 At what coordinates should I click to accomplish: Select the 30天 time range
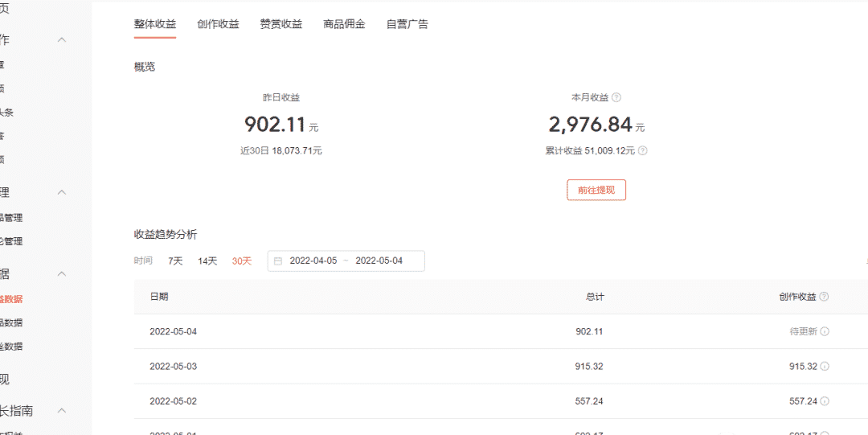click(x=242, y=261)
